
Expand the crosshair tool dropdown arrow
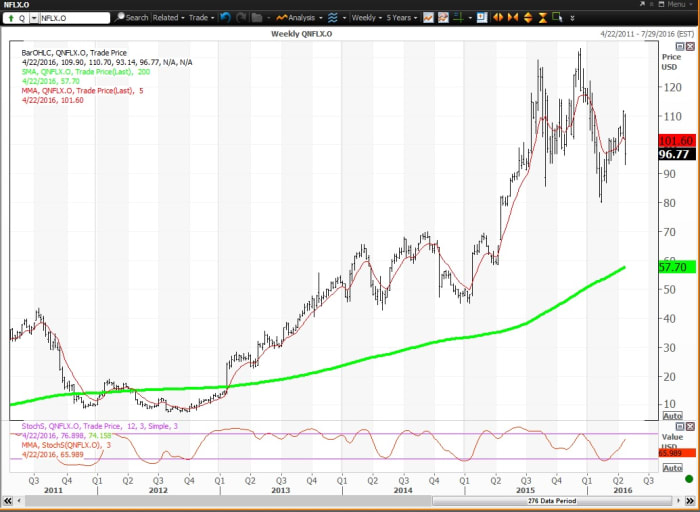pos(470,18)
